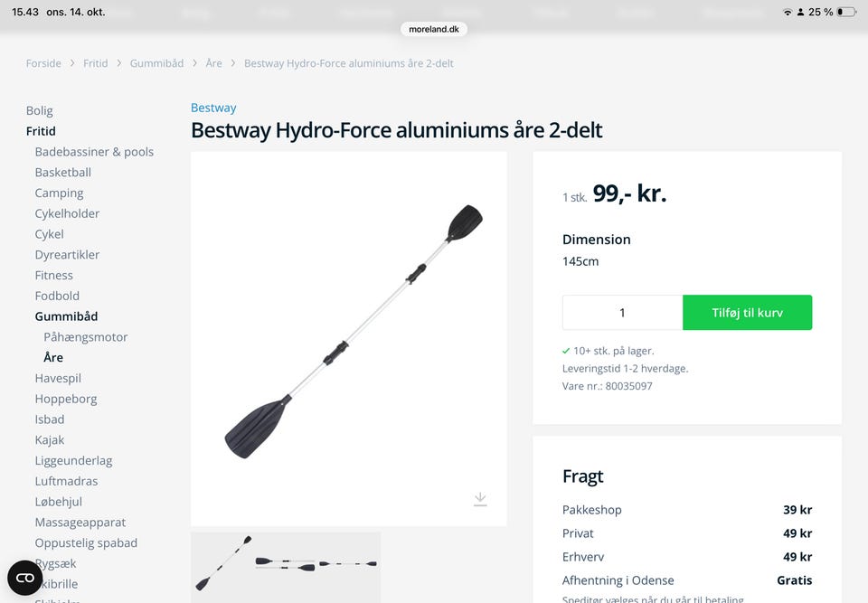Click the green stock checkmark icon
868x603 pixels.
[x=566, y=351]
